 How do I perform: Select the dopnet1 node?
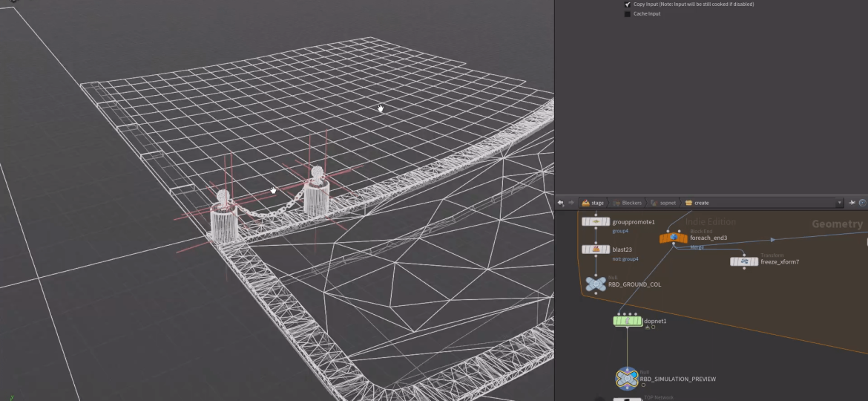628,321
